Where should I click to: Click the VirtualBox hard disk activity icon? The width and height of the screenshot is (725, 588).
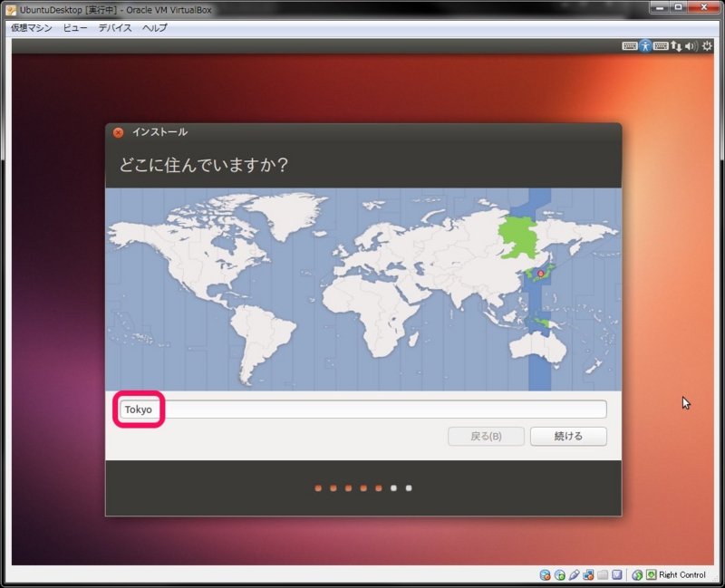coord(546,574)
